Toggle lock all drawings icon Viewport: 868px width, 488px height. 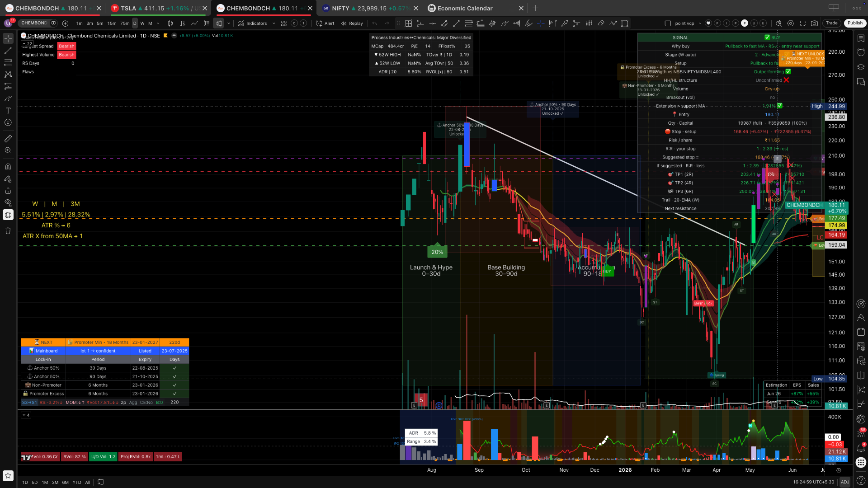8,191
